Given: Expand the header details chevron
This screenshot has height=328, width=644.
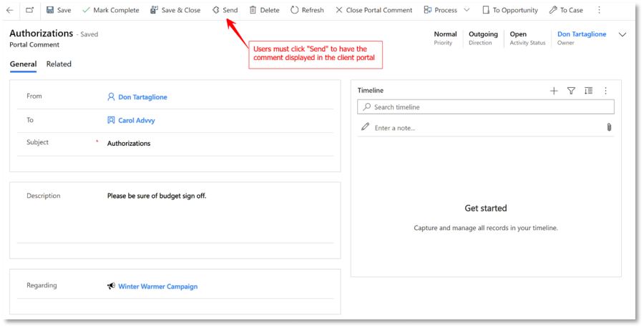Looking at the screenshot, I should pyautogui.click(x=622, y=34).
